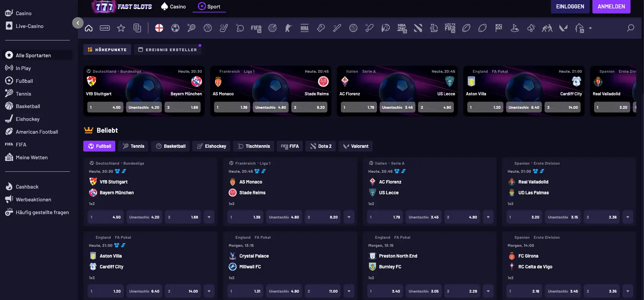Select Counter-Strike shooter icon
644x300 pixels.
[x=288, y=28]
